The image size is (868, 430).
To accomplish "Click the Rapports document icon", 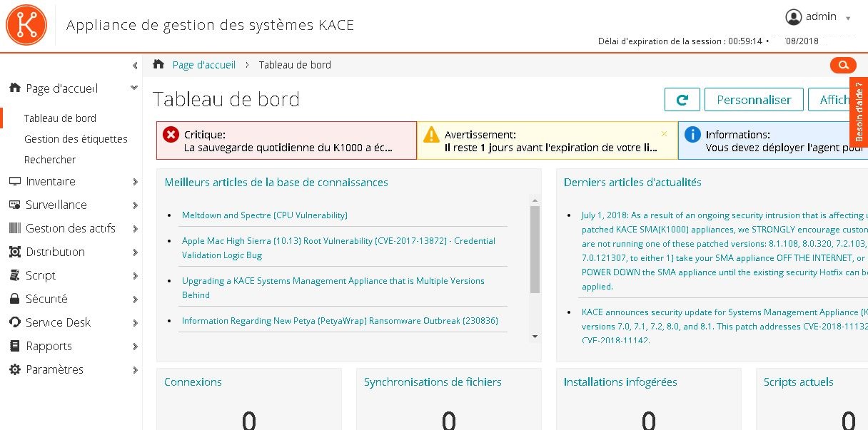I will click(x=14, y=346).
